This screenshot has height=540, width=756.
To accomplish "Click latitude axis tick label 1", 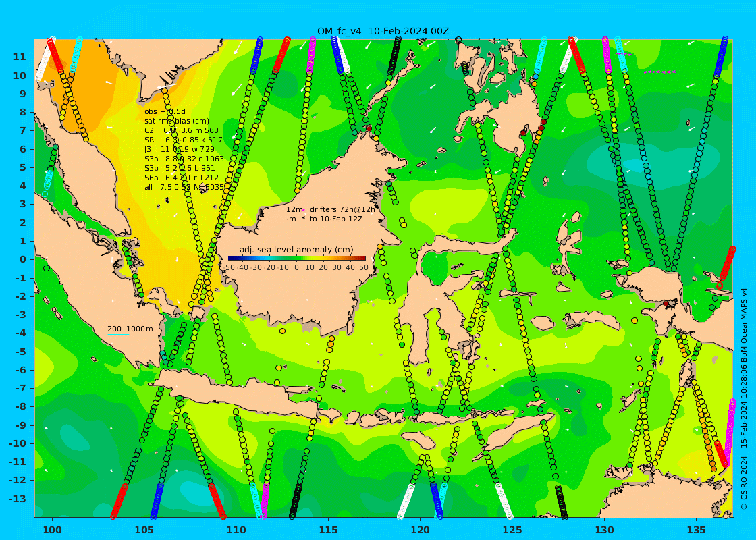I will coord(22,240).
